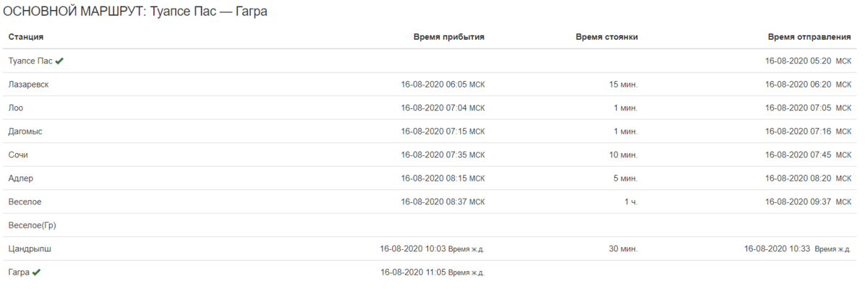The height and width of the screenshot is (289, 868).
Task: Click the green checkmark beside Гагра
Action: click(36, 272)
